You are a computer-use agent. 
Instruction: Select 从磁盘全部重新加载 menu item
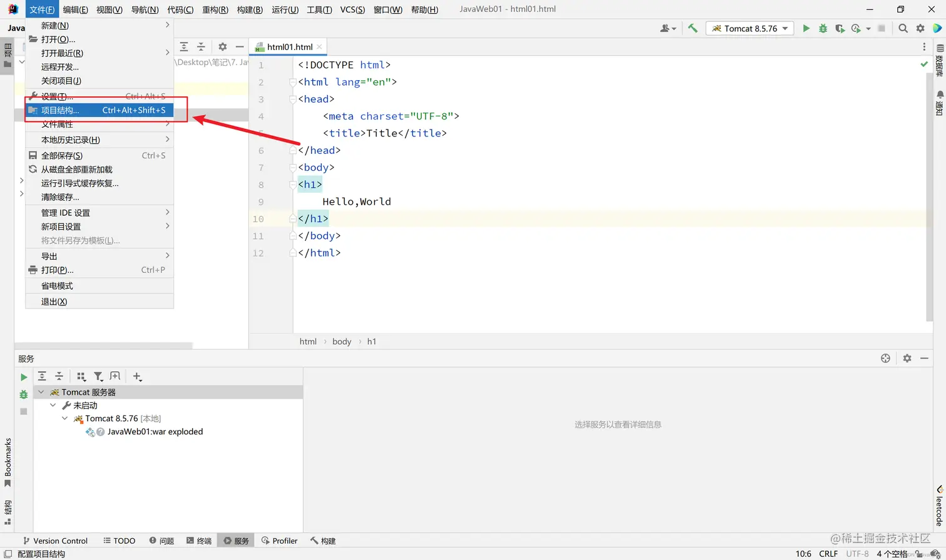point(99,170)
